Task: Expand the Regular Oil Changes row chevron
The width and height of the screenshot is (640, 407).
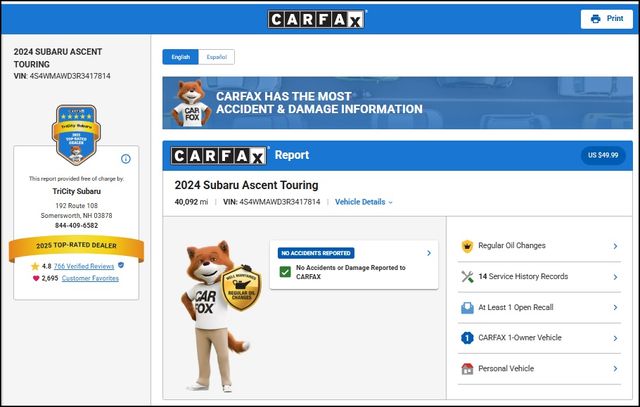Action: click(x=615, y=246)
